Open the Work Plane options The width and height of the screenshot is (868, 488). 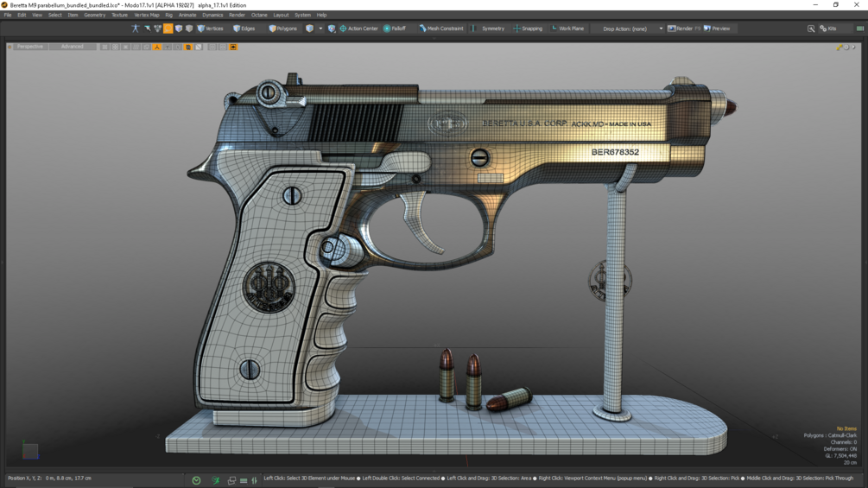(x=568, y=29)
